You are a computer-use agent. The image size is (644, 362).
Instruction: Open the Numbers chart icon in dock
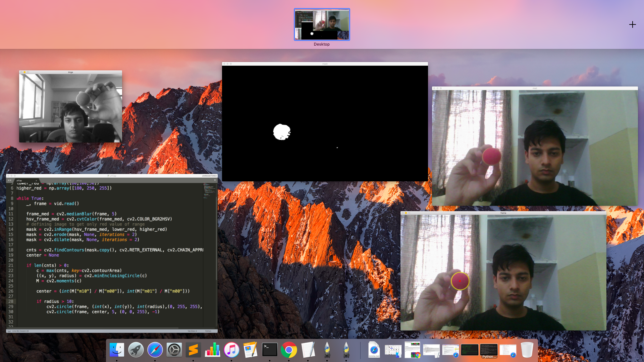pyautogui.click(x=212, y=350)
